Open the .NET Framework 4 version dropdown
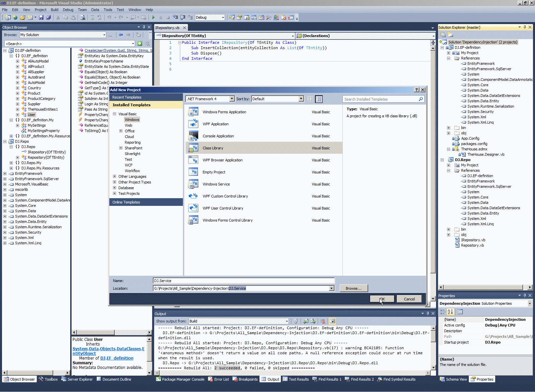This screenshot has width=535, height=392. [232, 99]
